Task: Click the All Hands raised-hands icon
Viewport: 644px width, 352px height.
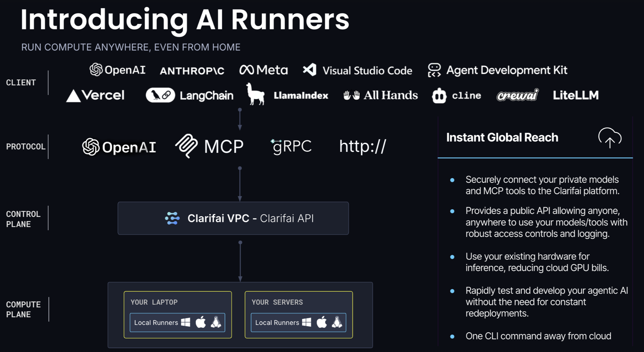Action: pyautogui.click(x=351, y=95)
